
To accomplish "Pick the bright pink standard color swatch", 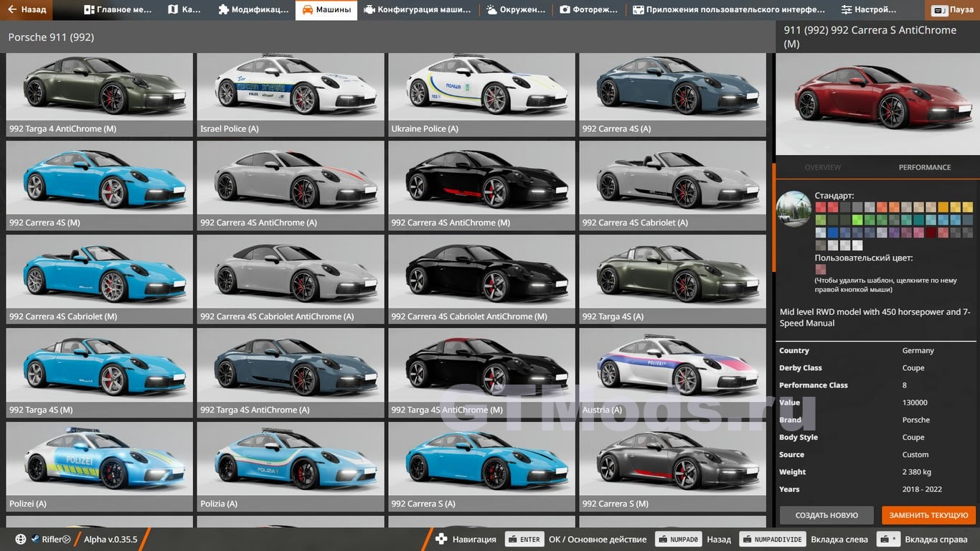I will pos(919,232).
